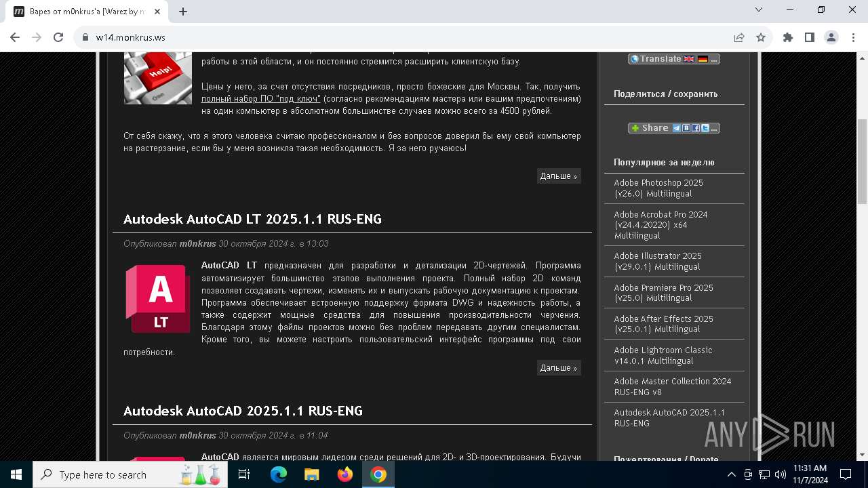Click Дальше under AutoCAD LT article
868x488 pixels.
click(x=559, y=368)
